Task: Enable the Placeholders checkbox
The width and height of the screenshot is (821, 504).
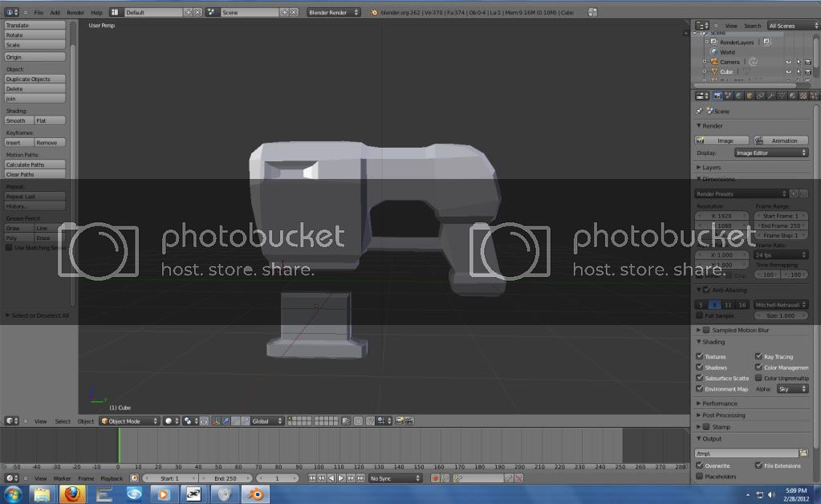Action: (x=700, y=476)
